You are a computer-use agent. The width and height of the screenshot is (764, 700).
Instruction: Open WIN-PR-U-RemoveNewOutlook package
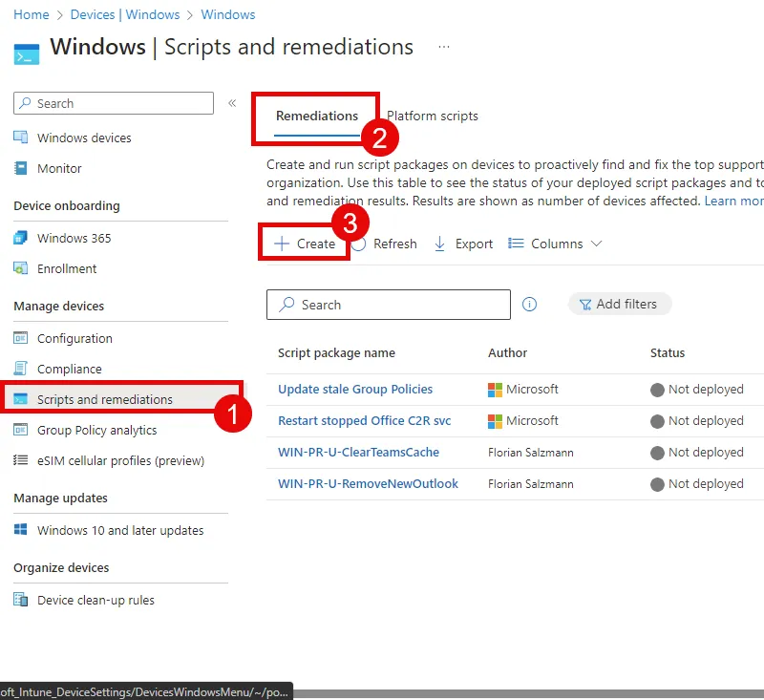coord(368,484)
